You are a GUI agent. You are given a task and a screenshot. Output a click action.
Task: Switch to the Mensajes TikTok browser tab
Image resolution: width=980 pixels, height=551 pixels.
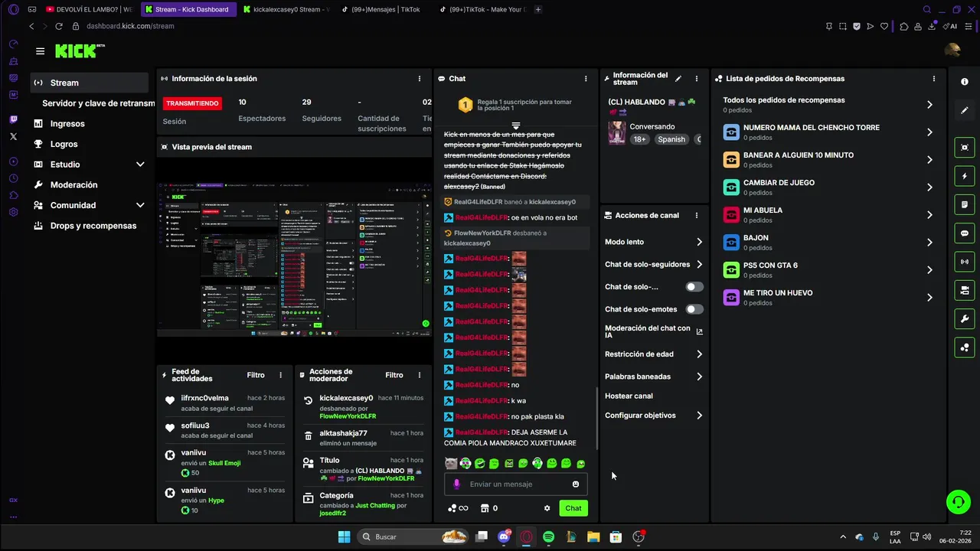tap(380, 9)
